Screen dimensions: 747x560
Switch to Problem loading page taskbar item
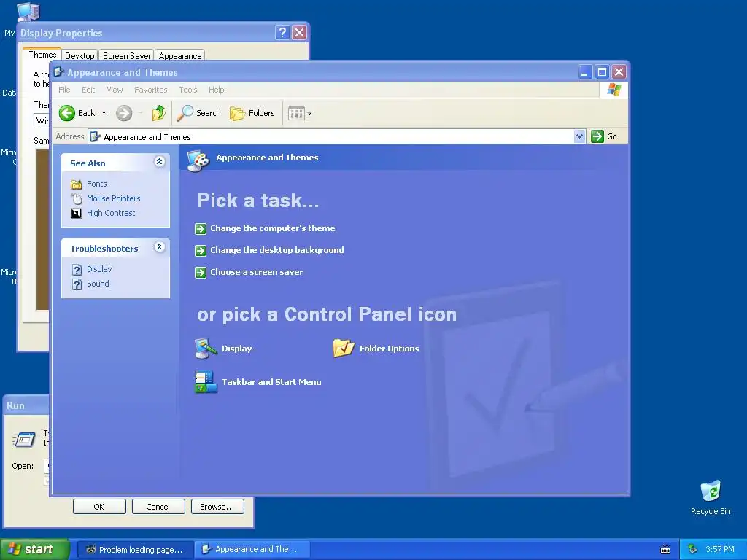(135, 550)
